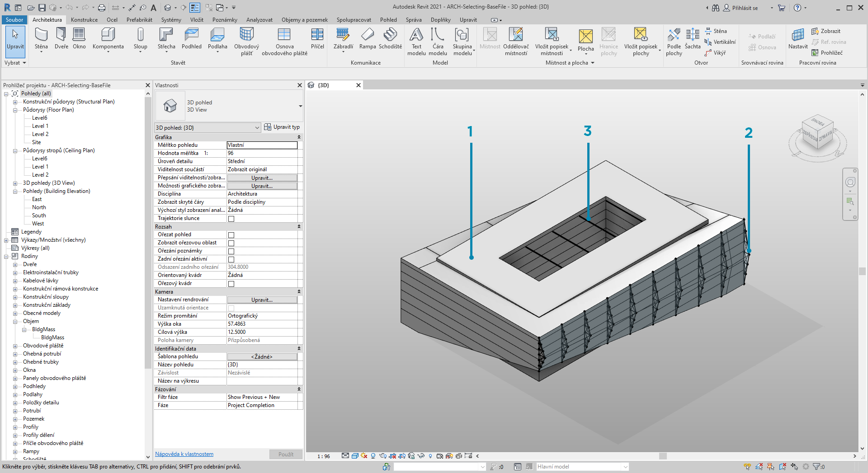Select the Plocha area tool
The width and height of the screenshot is (868, 473).
585,42
